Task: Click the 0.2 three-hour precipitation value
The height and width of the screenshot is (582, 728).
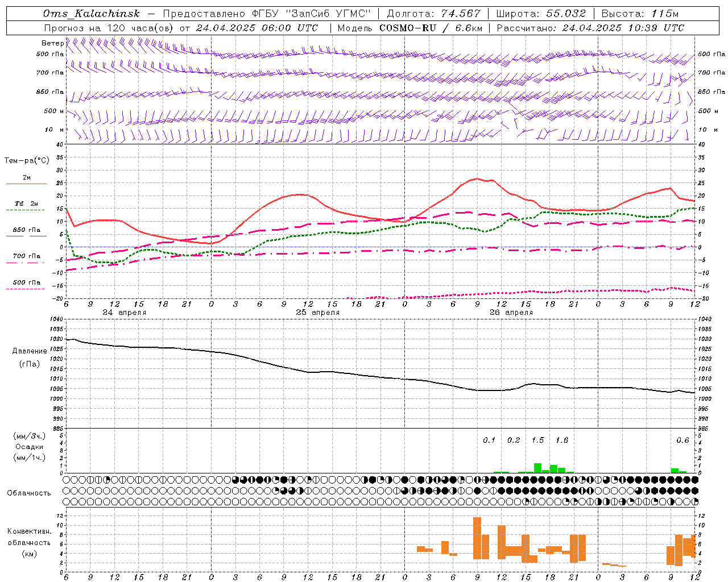Action: coord(514,440)
